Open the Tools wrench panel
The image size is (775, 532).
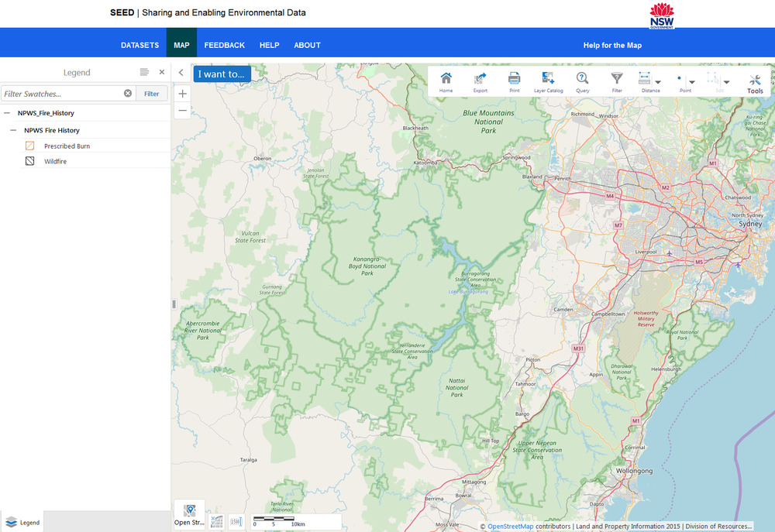tap(754, 81)
